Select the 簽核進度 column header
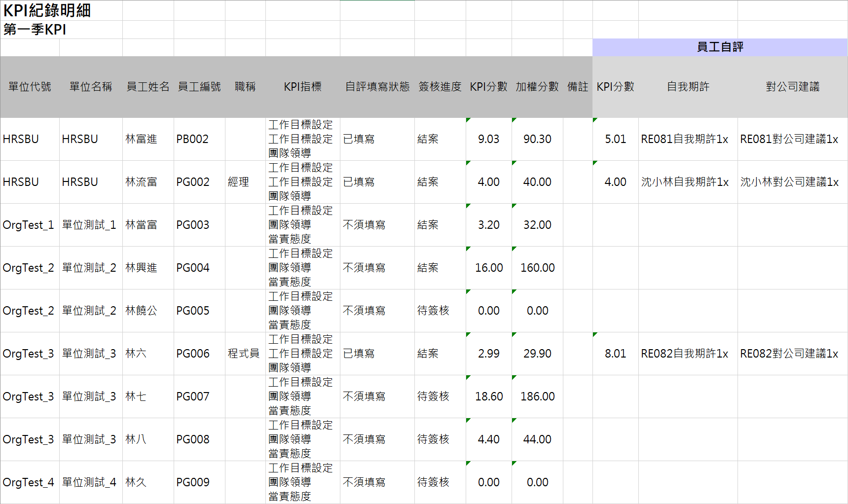This screenshot has width=848, height=504. (440, 87)
